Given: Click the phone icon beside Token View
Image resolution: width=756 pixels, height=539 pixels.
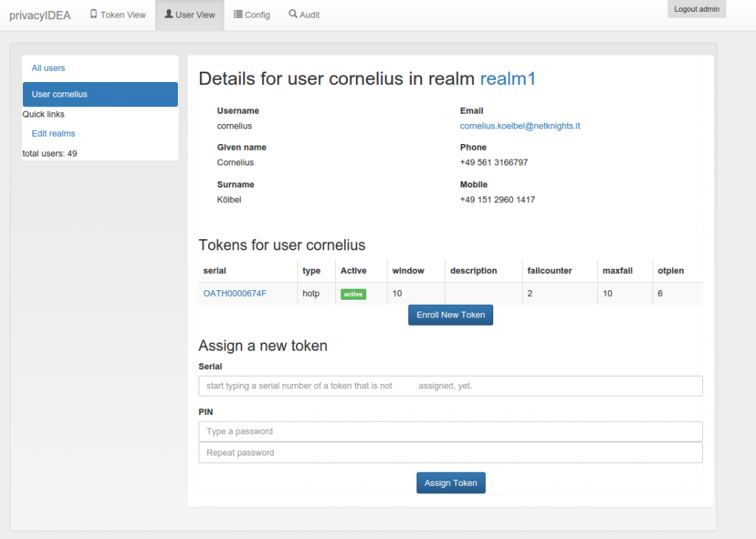Looking at the screenshot, I should pos(94,14).
